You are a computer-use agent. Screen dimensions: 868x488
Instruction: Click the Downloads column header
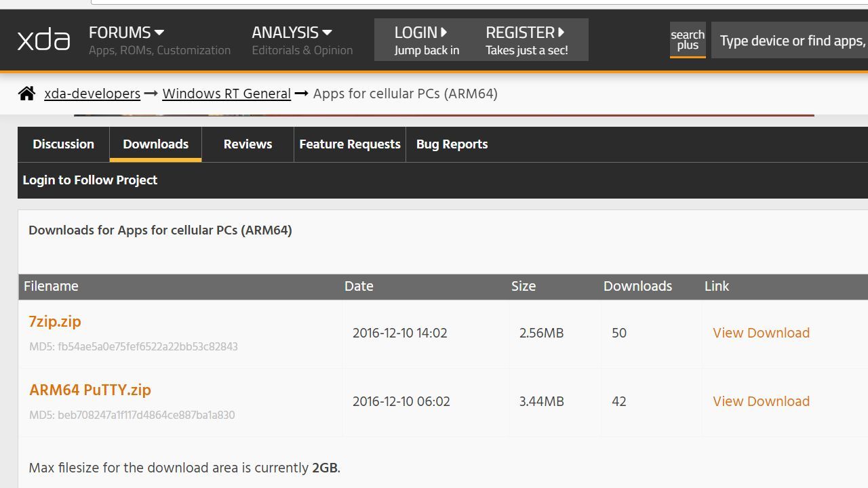pyautogui.click(x=637, y=286)
